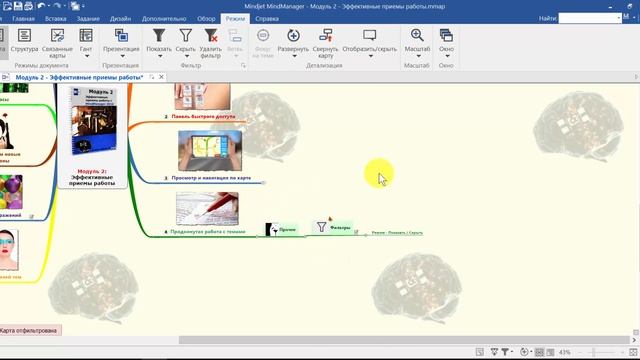Select the Прочее topic
This screenshot has height=360, width=640.
coord(282,229)
